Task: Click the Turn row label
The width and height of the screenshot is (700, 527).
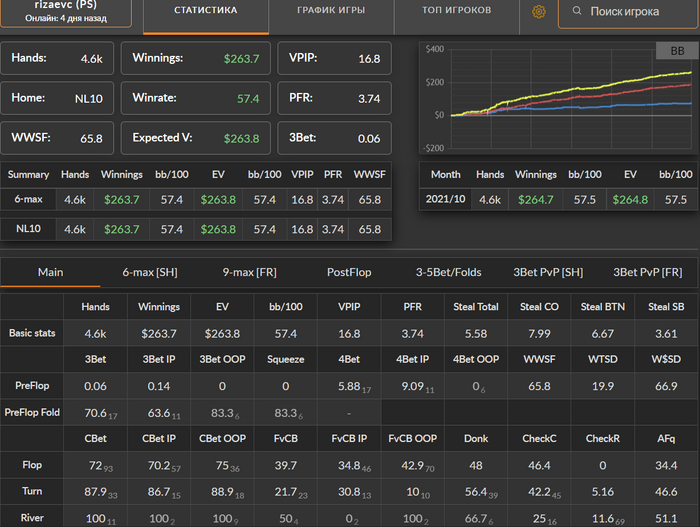Action: pos(32,491)
